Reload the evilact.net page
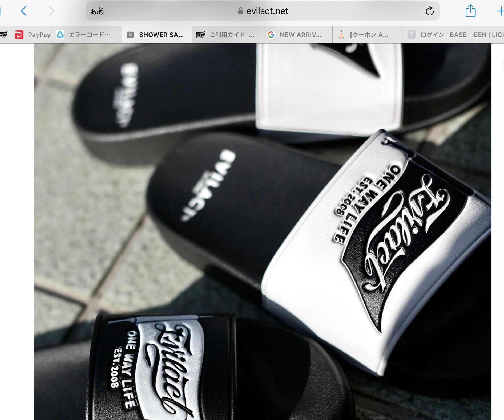Viewport: 504px width, 420px height. click(x=430, y=11)
